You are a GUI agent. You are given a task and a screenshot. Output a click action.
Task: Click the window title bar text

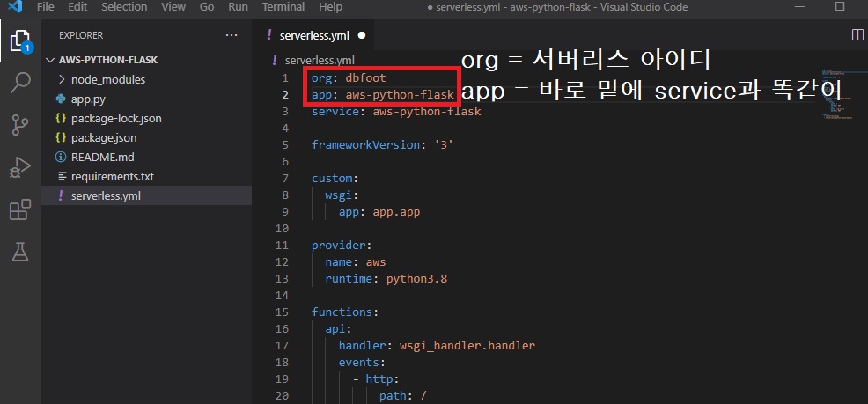(558, 7)
